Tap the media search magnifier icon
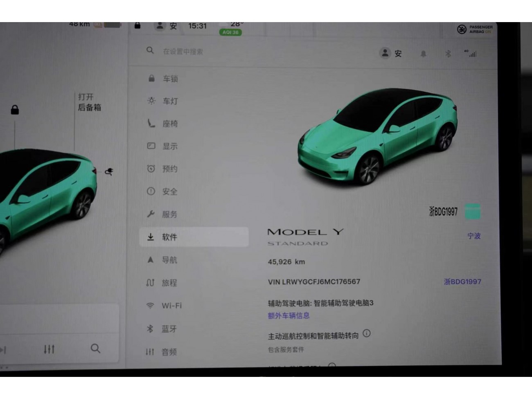Image resolution: width=532 pixels, height=399 pixels. 95,348
